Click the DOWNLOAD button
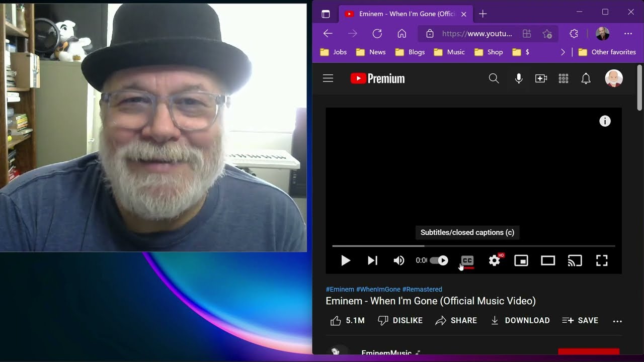 [x=520, y=320]
